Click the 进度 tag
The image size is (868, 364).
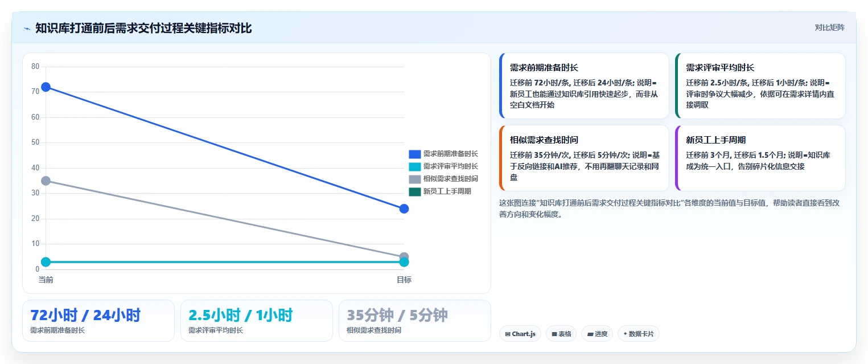pyautogui.click(x=597, y=334)
